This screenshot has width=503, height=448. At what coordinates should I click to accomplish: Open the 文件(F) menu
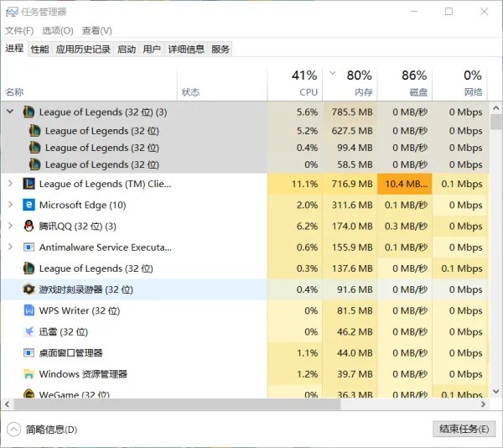(19, 31)
